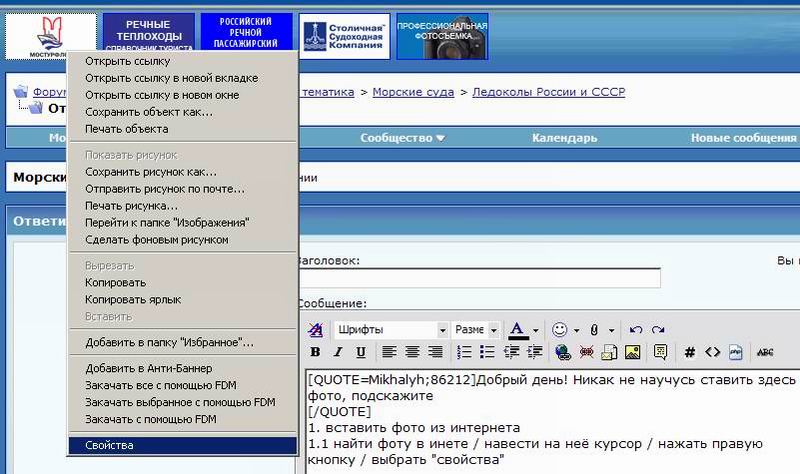The height and width of the screenshot is (474, 800).
Task: Open the Календарь navigation link
Action: click(x=565, y=138)
